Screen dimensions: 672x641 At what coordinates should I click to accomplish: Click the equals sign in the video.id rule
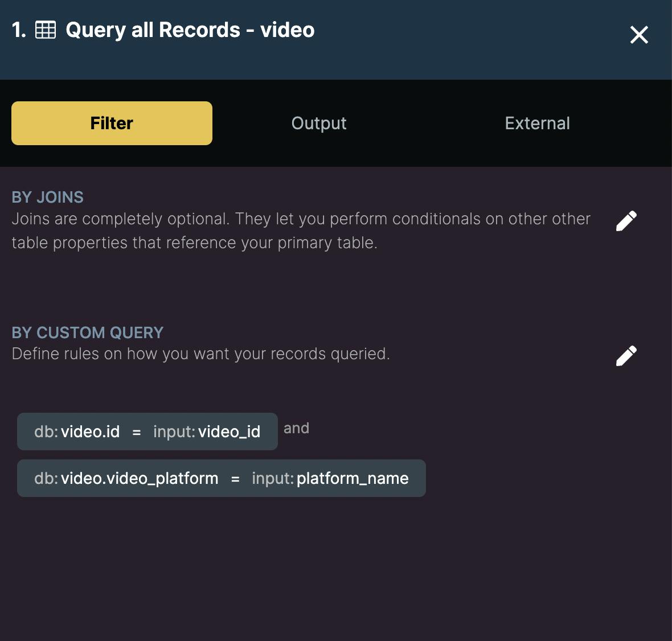[137, 432]
